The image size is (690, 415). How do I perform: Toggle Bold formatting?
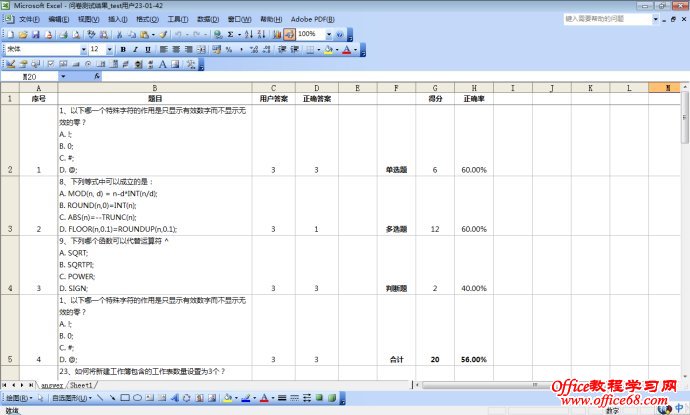tap(122, 49)
